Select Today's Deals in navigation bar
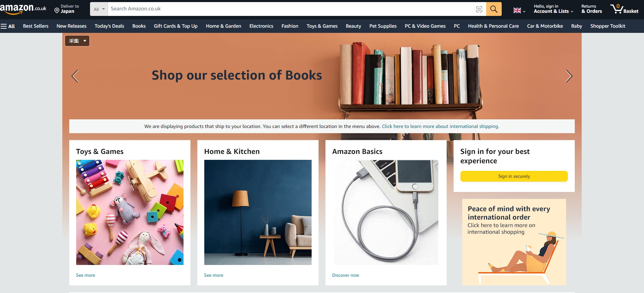Image resolution: width=644 pixels, height=293 pixels. point(109,26)
